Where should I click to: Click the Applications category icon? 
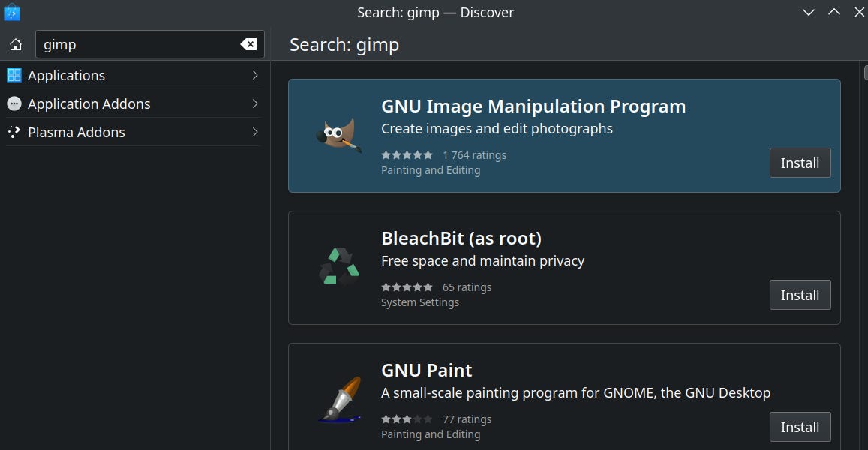point(14,75)
